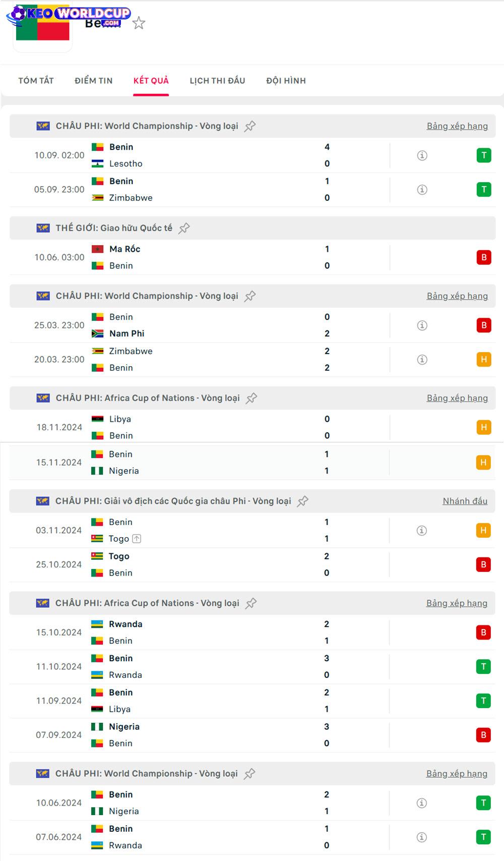Click info icon for Benin vs Nam Phi

[422, 325]
